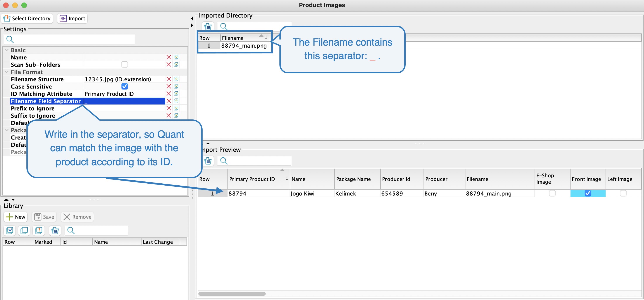Screen dimensions: 644x300
Task: Clear the Name setting with red X
Action: click(x=169, y=57)
